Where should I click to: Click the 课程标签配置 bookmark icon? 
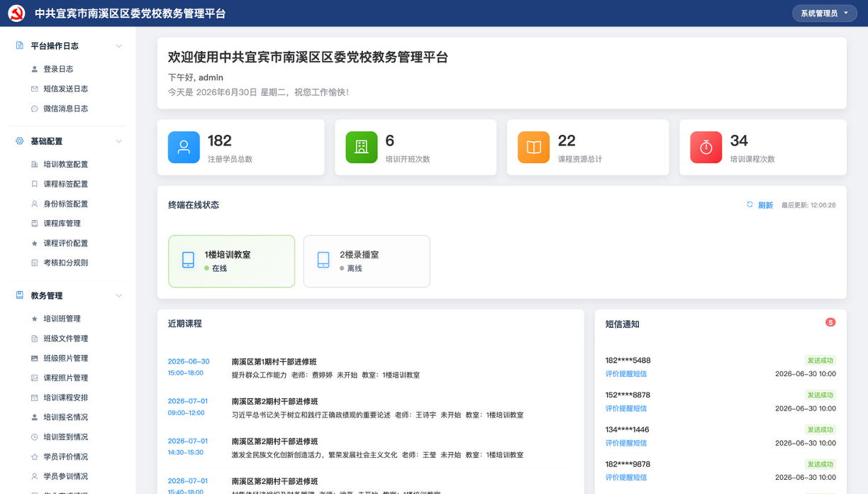pos(35,184)
